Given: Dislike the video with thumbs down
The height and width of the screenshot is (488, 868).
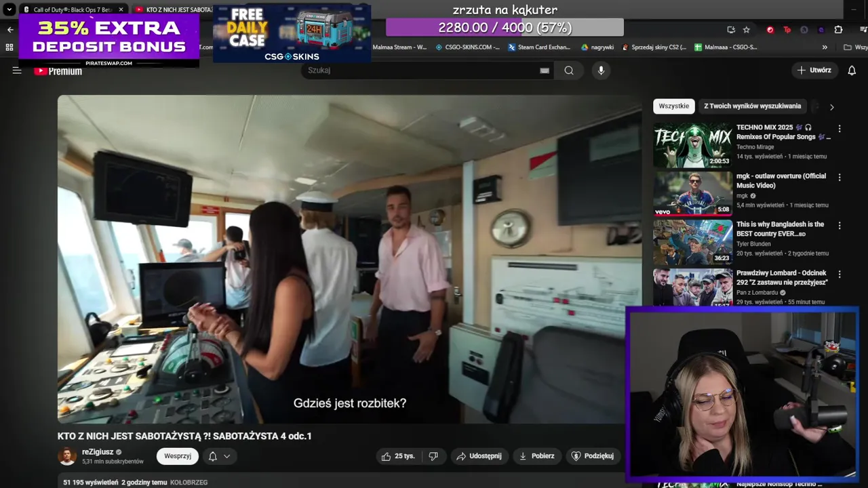Looking at the screenshot, I should (x=433, y=456).
